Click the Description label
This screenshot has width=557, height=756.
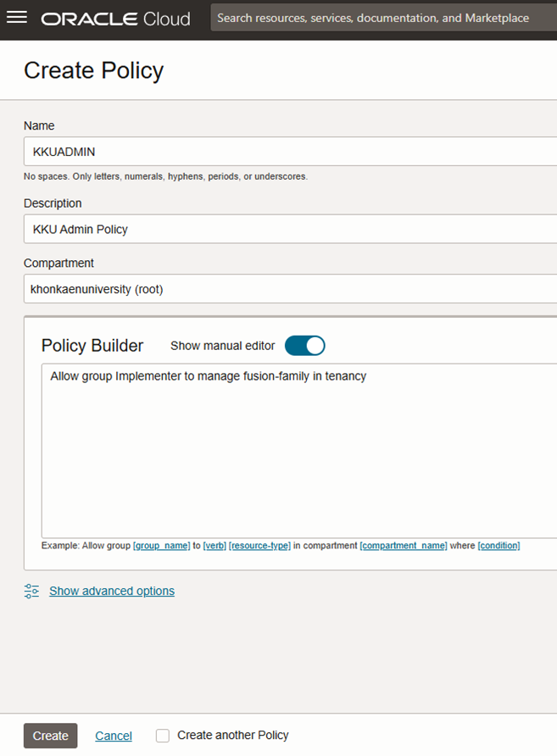(53, 203)
